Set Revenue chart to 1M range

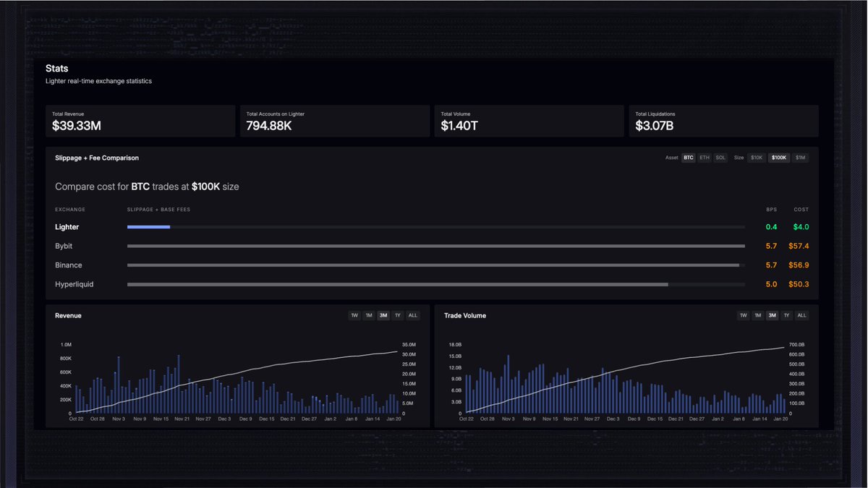point(369,315)
